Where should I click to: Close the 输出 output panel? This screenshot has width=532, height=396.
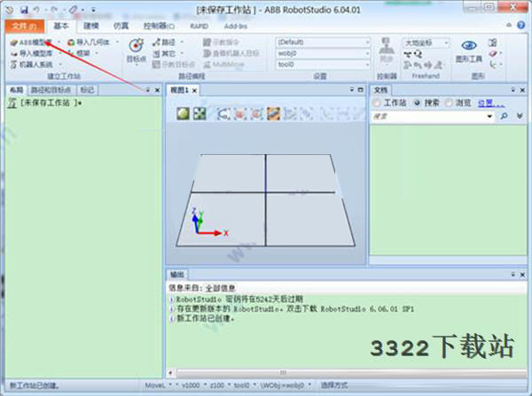522,275
